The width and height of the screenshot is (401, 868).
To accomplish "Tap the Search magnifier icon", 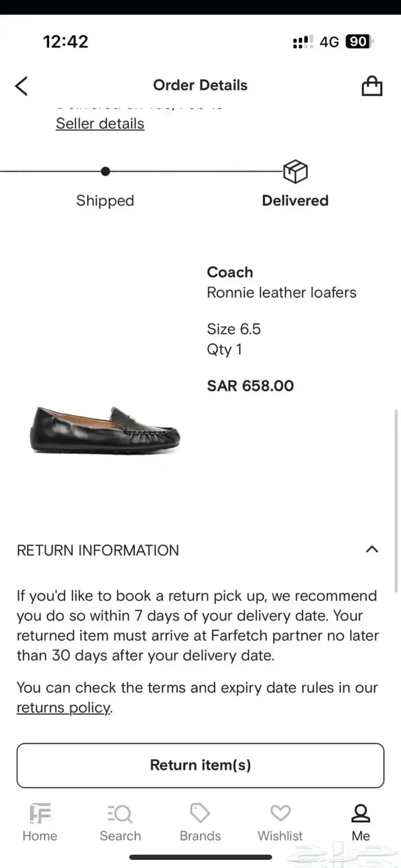I will 120,814.
